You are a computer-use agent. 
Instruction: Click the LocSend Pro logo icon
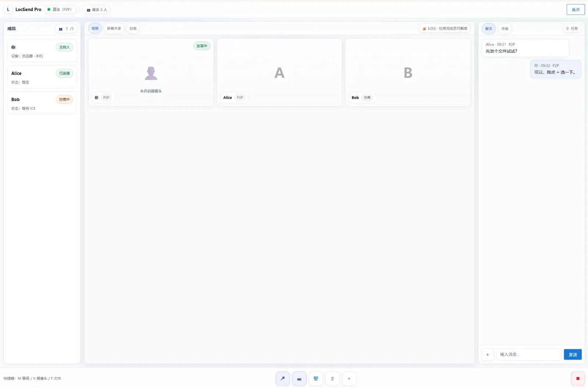tap(8, 10)
